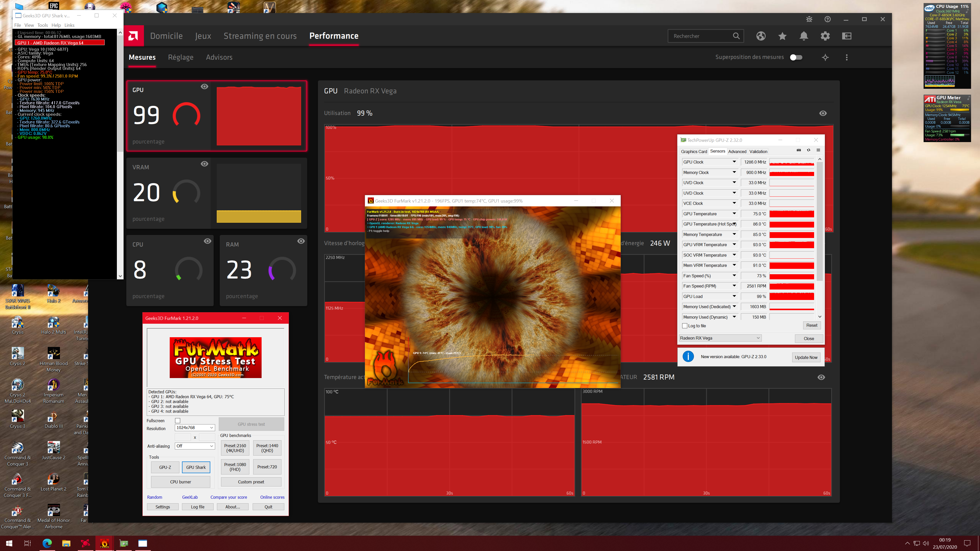Screen dimensions: 980x551
Task: Open the favorites star icon
Action: (x=782, y=36)
